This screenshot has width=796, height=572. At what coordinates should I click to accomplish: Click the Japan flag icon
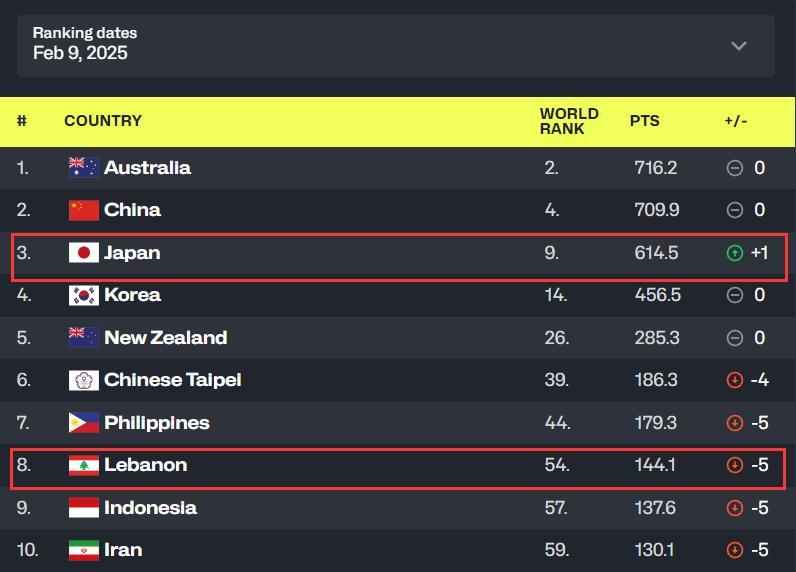83,253
